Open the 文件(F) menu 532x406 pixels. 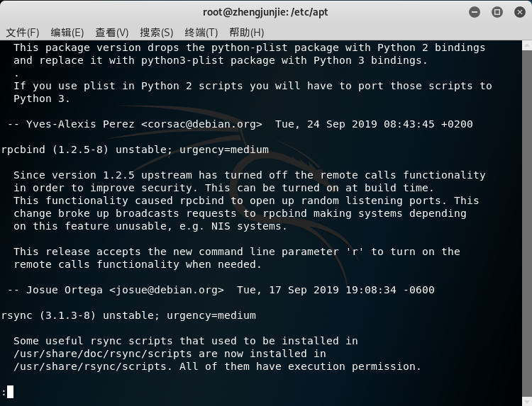(x=23, y=33)
